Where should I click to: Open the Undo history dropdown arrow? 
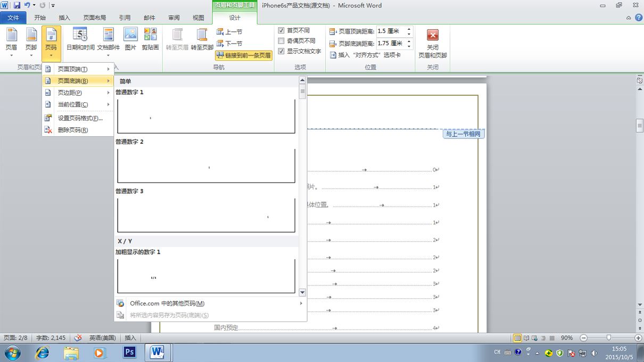[34, 5]
